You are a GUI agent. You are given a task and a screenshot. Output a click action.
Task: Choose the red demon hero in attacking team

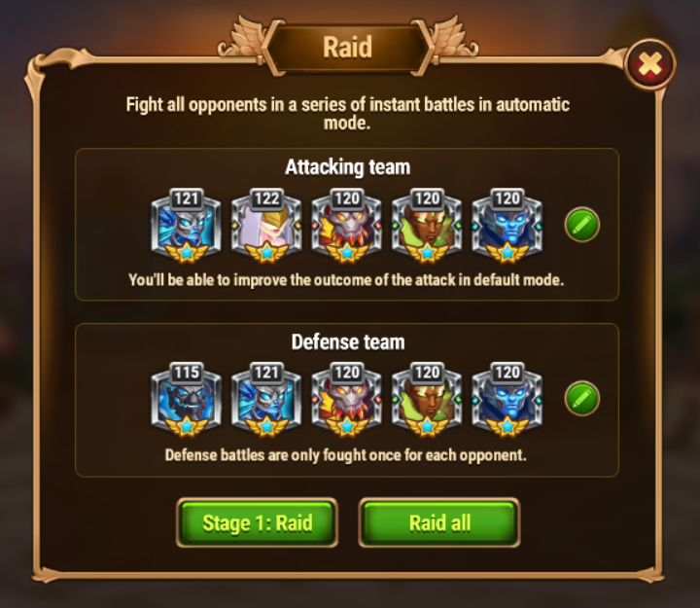pyautogui.click(x=347, y=226)
